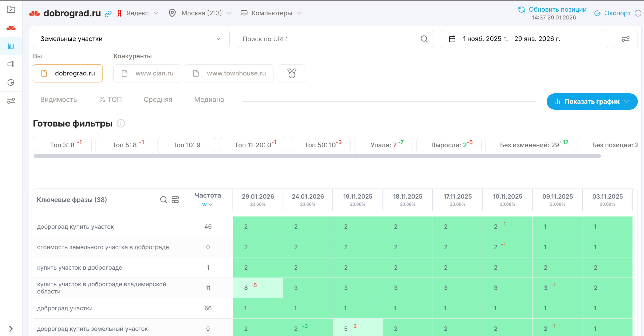Switch to the Видимость tab
This screenshot has width=644, height=336.
coord(59,100)
